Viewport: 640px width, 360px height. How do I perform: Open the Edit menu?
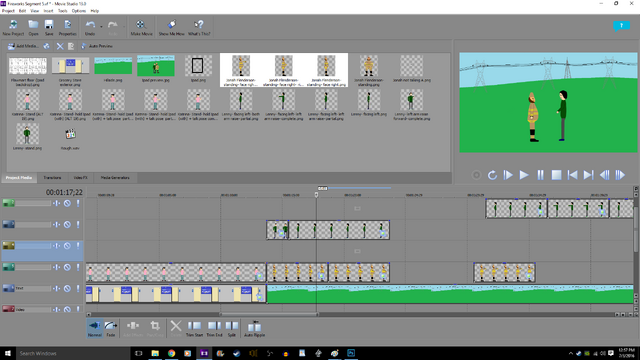pyautogui.click(x=22, y=11)
